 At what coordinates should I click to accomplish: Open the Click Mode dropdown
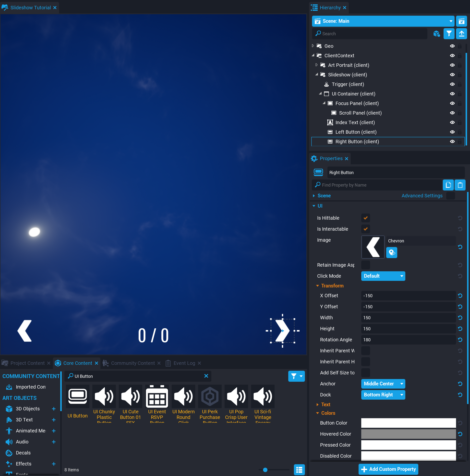coord(383,276)
